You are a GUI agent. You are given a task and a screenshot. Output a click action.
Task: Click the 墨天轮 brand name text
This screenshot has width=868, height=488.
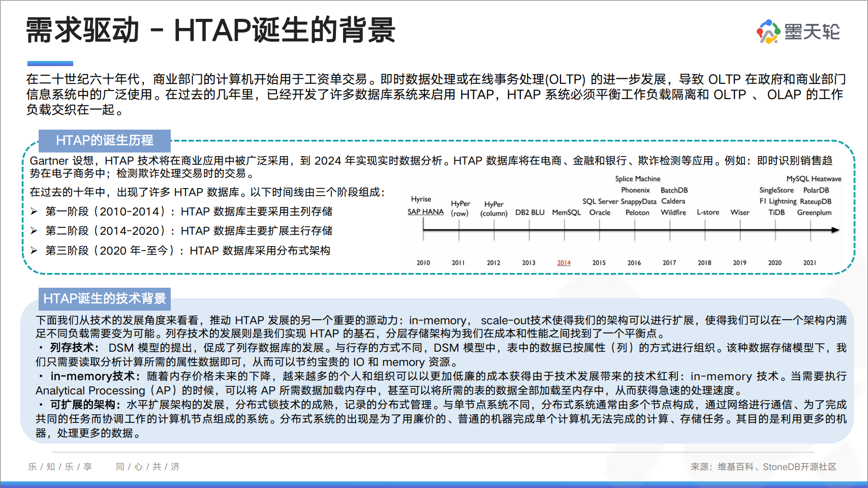(812, 32)
